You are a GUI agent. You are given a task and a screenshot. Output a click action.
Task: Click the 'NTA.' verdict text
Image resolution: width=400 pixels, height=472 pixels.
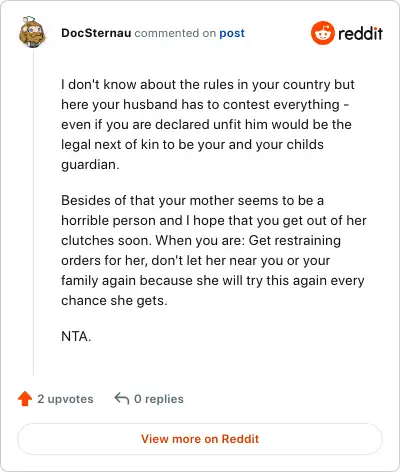76,336
